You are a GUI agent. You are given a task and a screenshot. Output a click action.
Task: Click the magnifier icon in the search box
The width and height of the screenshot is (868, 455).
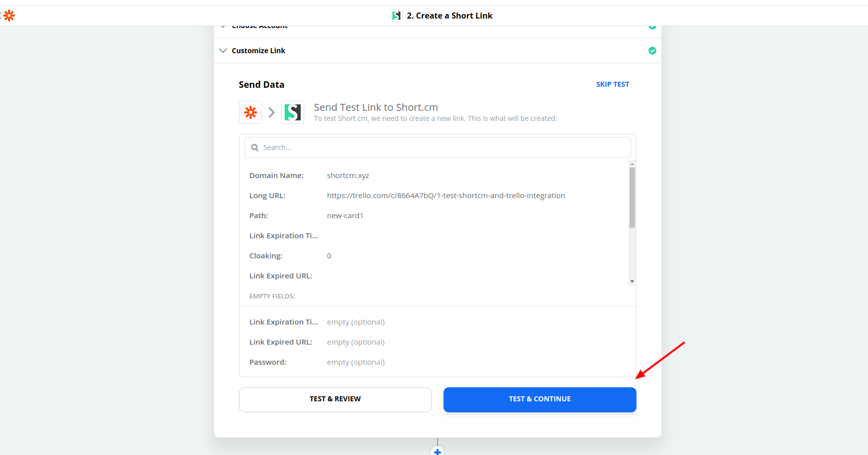pos(255,147)
